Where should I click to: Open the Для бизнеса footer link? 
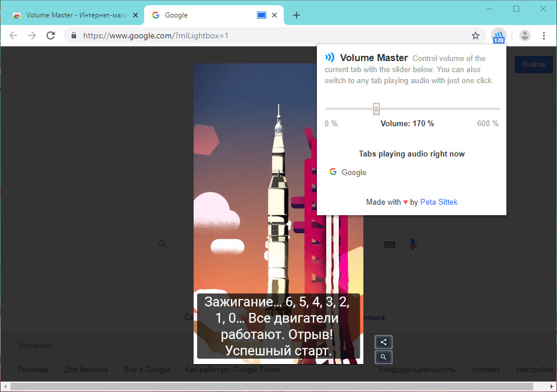pos(86,370)
